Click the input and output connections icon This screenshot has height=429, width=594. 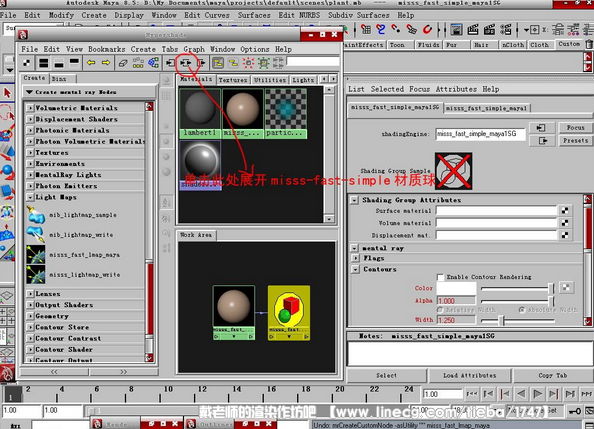(x=186, y=63)
